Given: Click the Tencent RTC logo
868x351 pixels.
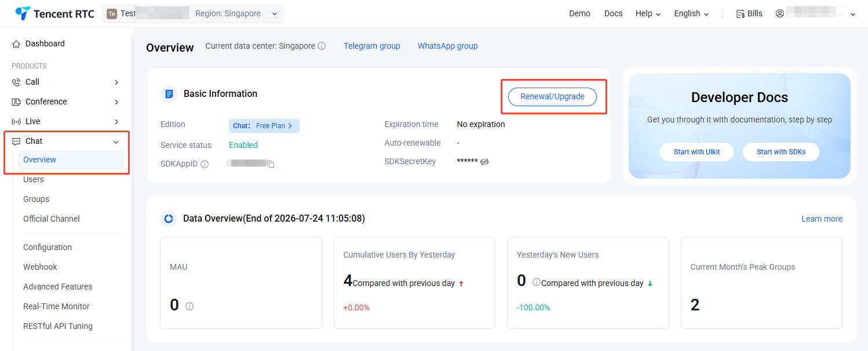Looking at the screenshot, I should point(55,13).
